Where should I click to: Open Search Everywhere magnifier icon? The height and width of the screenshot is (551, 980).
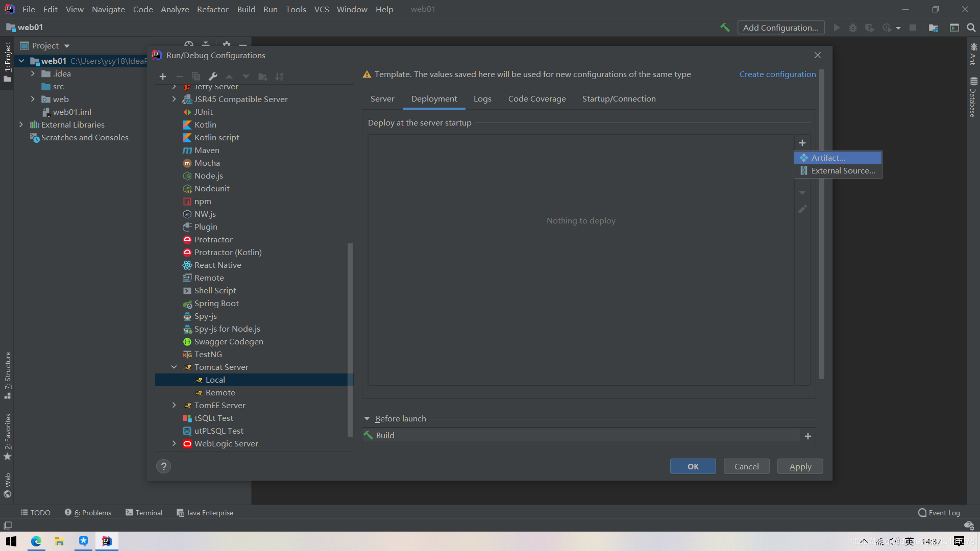[x=971, y=28]
